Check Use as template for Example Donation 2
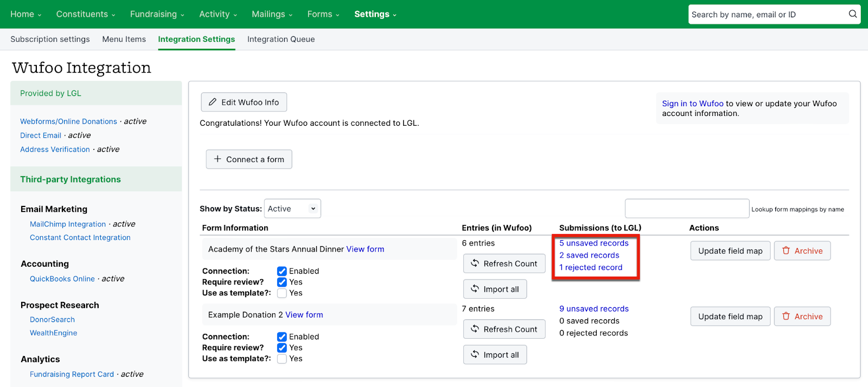 point(282,358)
